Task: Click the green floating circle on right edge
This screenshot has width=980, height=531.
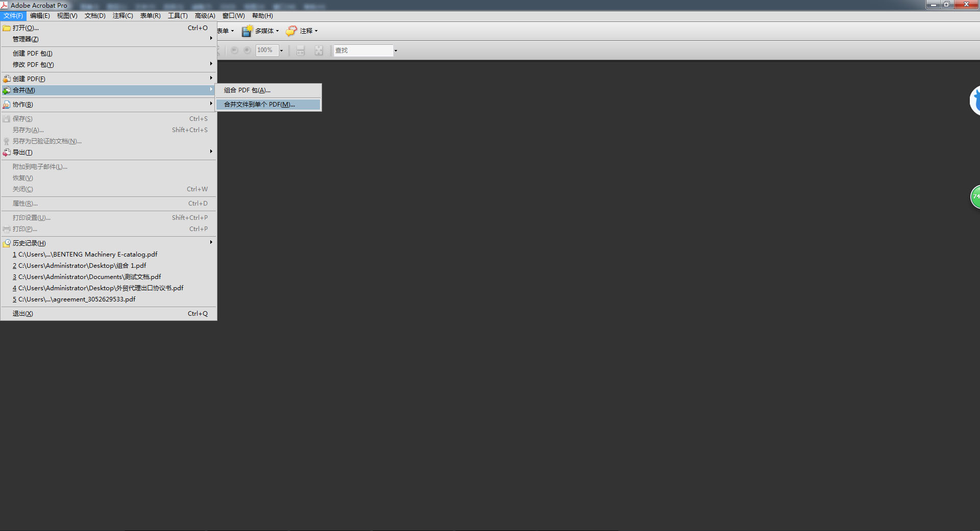Action: (x=975, y=197)
